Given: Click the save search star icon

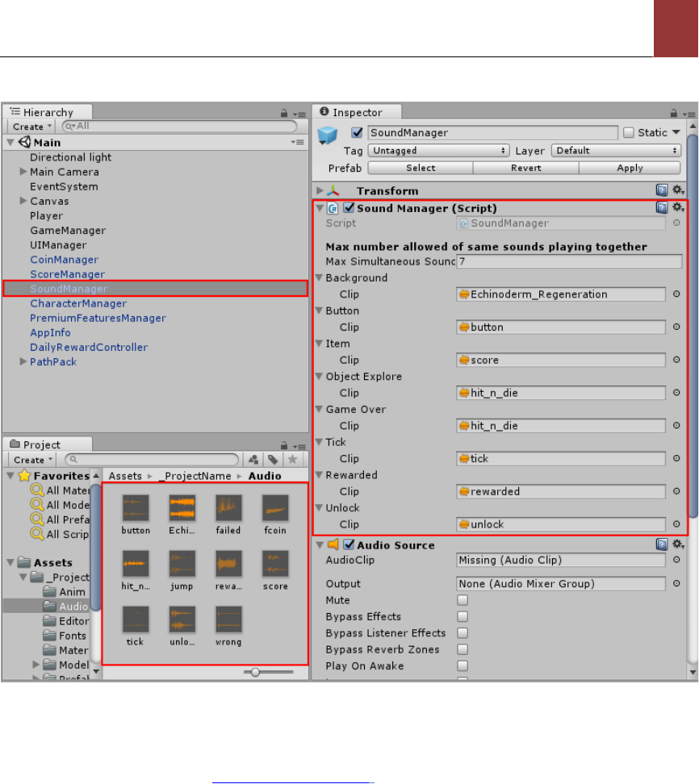Looking at the screenshot, I should [x=293, y=459].
